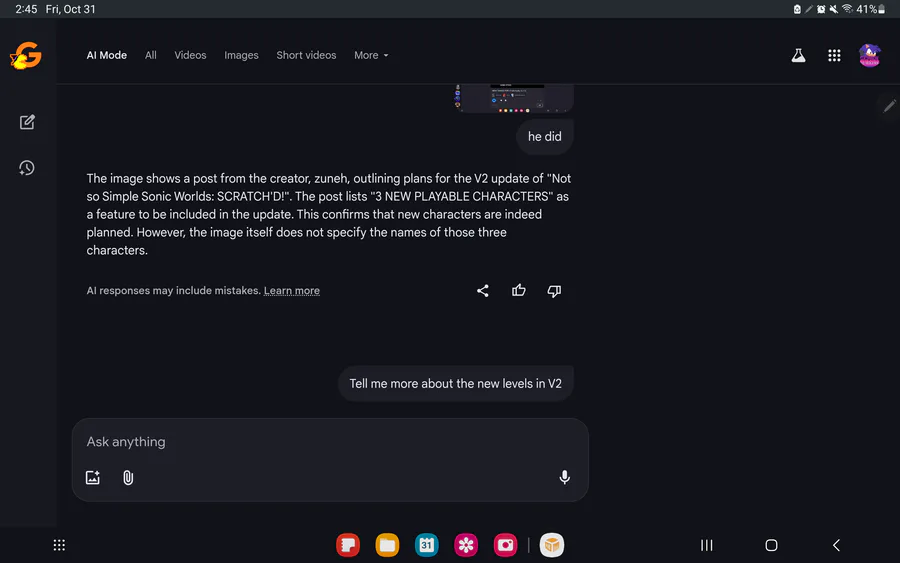
Task: Open Search Labs flask icon
Action: (x=798, y=55)
